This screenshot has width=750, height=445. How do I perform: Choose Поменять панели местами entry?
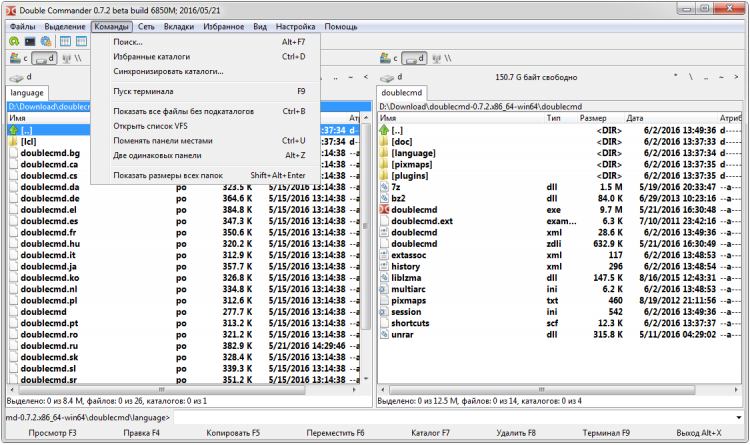pyautogui.click(x=206, y=141)
